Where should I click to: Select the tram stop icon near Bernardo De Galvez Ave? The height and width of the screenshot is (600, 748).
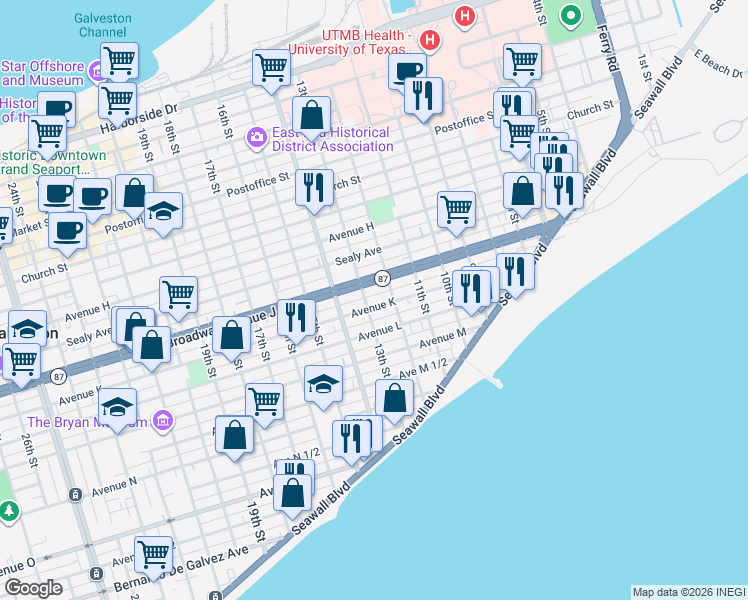coord(96,573)
